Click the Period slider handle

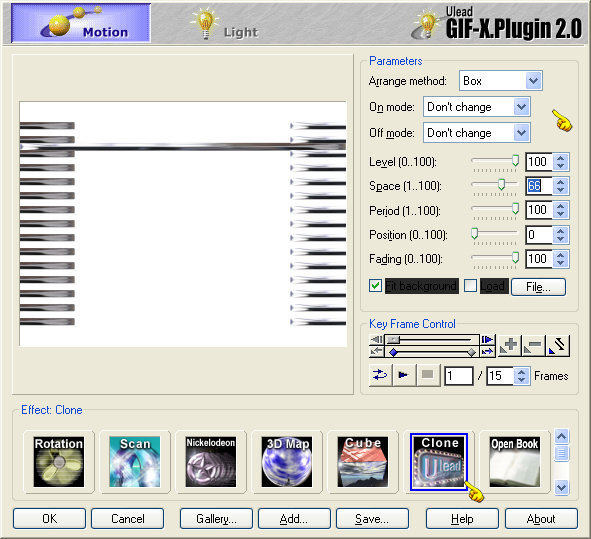(515, 209)
